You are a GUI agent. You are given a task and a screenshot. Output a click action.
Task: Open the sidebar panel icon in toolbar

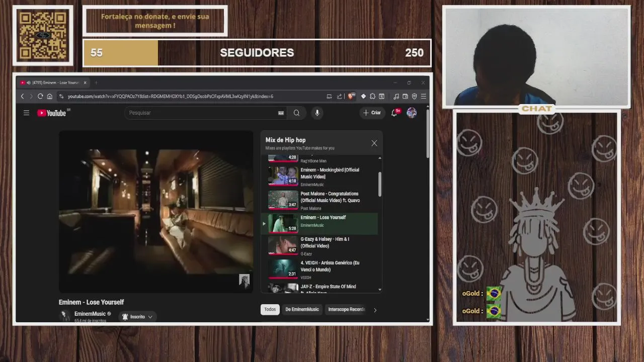pos(381,97)
